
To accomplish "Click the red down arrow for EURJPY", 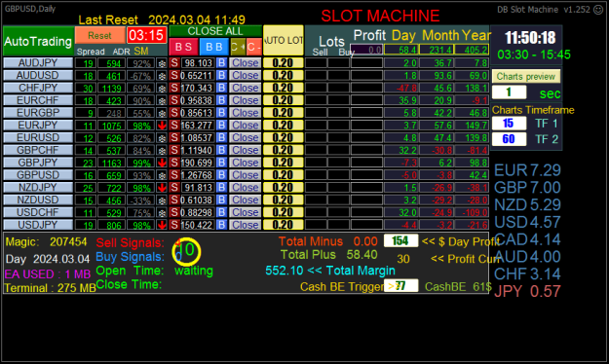I will tap(162, 126).
